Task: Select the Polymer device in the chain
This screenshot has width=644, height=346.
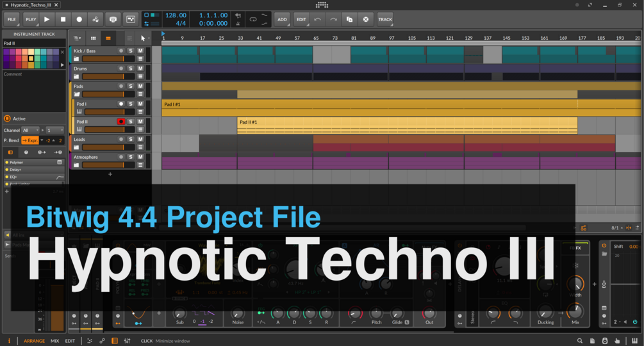Action: (x=34, y=163)
